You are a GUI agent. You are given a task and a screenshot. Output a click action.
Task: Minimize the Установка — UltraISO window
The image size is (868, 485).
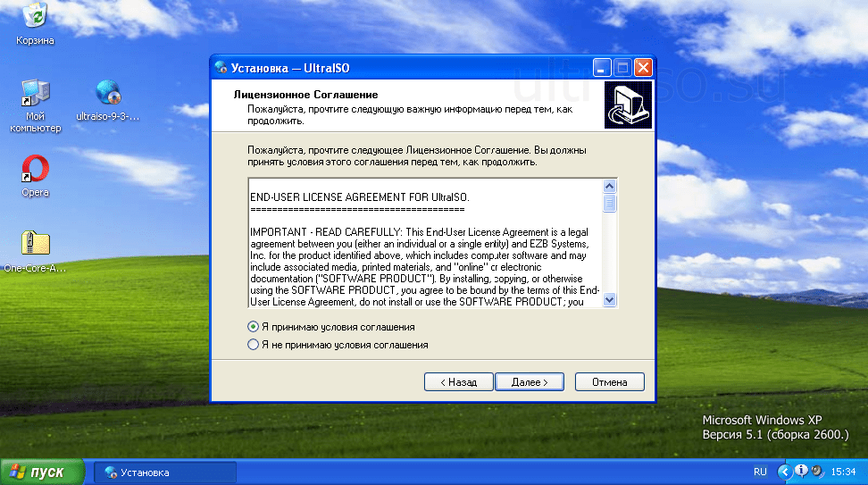point(602,68)
